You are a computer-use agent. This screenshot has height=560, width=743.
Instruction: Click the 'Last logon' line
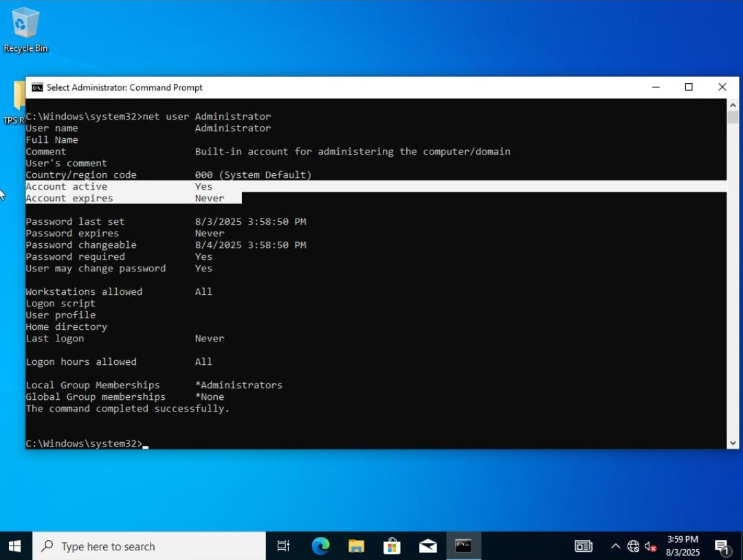[125, 338]
